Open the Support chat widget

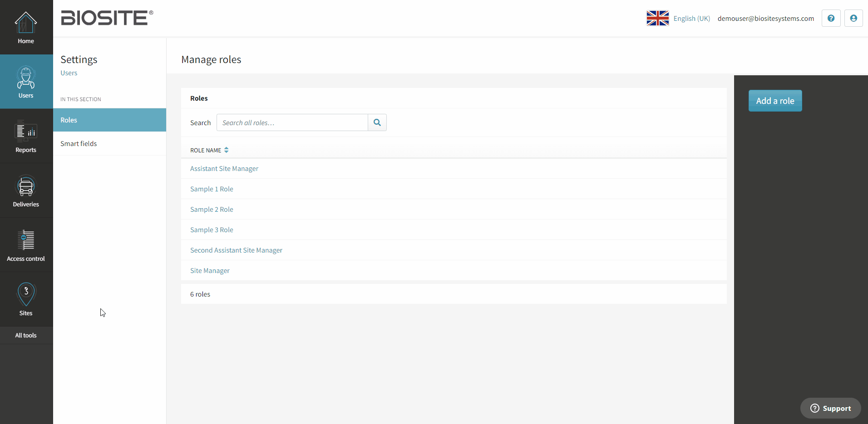pyautogui.click(x=830, y=408)
